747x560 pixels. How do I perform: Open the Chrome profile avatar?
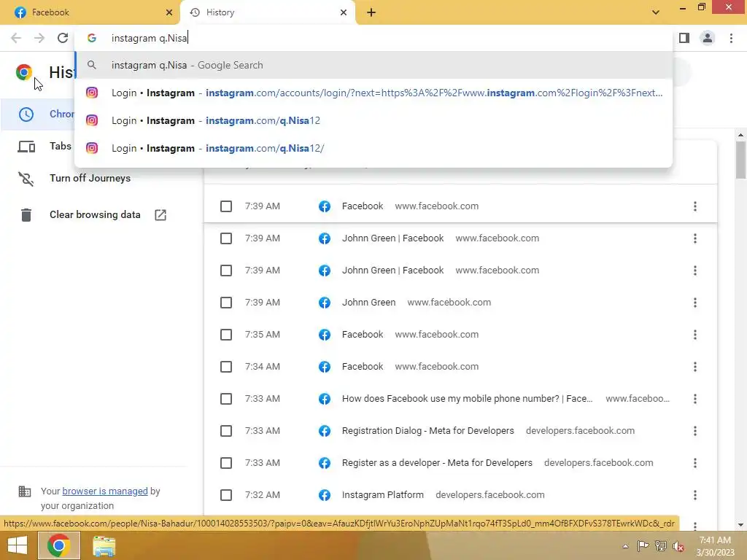coord(708,38)
